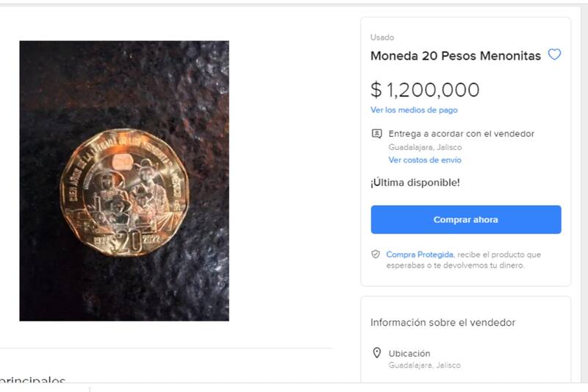The width and height of the screenshot is (588, 392).
Task: Click Entrega a acordar con el vendedor
Action: (x=462, y=134)
